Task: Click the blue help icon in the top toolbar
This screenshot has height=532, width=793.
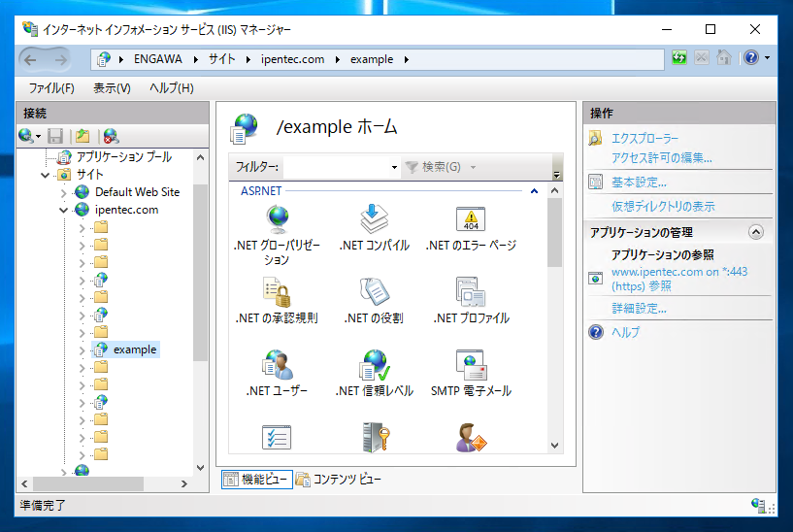Action: click(x=751, y=57)
